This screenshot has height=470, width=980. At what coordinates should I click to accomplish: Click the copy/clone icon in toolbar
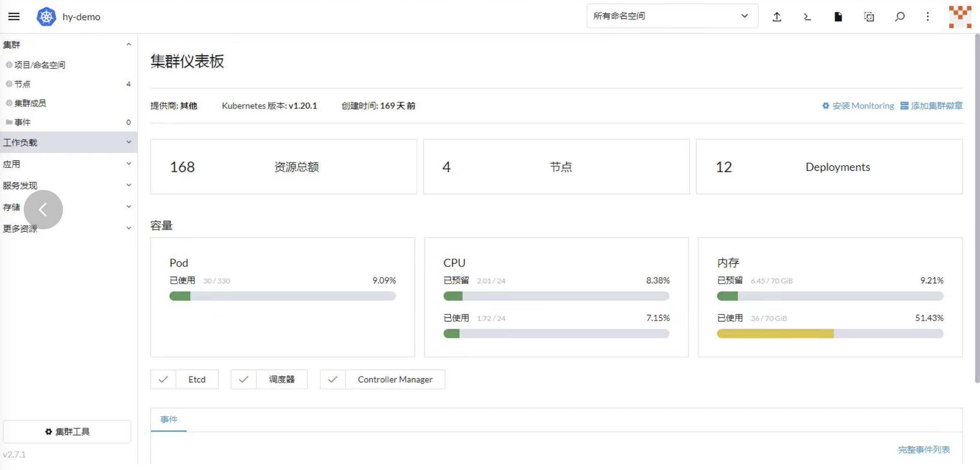tap(869, 16)
